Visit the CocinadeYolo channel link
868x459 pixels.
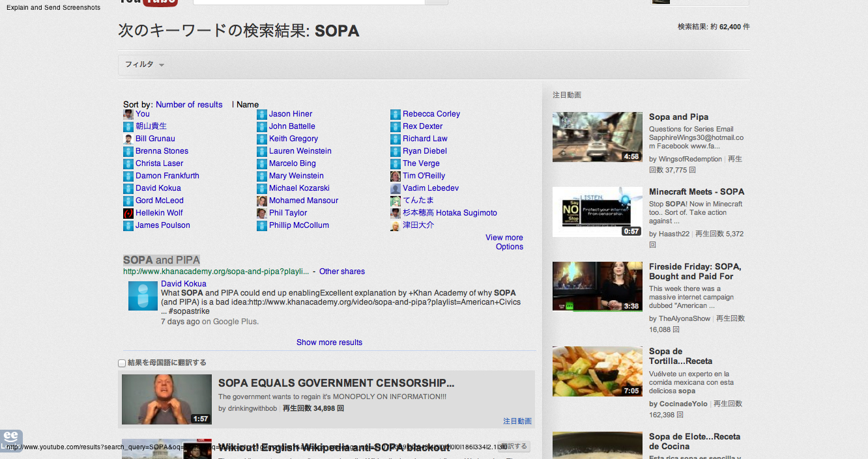tap(684, 404)
